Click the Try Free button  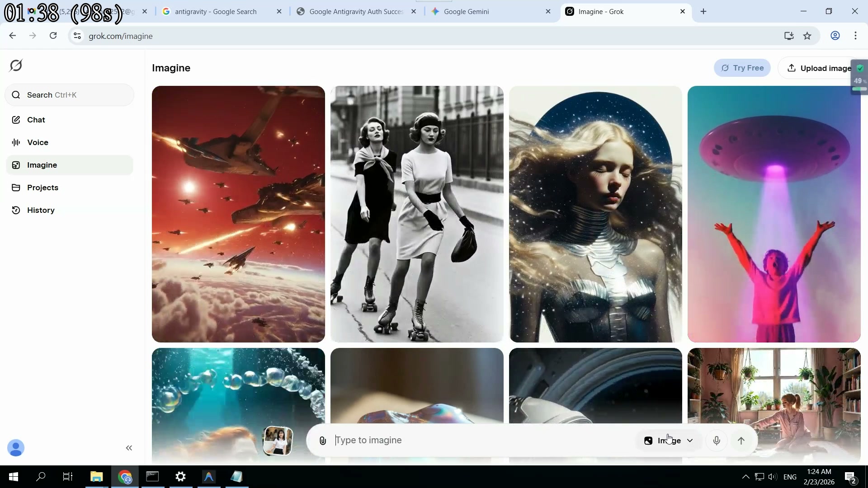pos(742,68)
